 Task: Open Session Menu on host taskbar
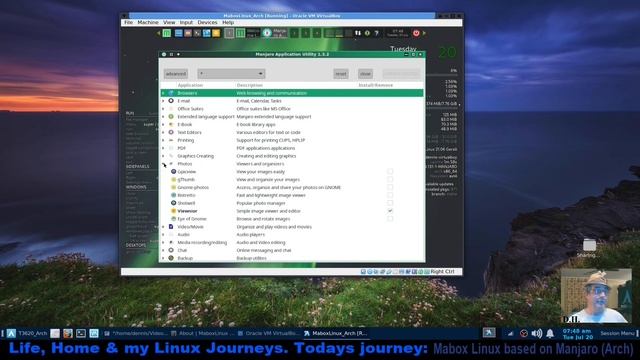[617, 333]
